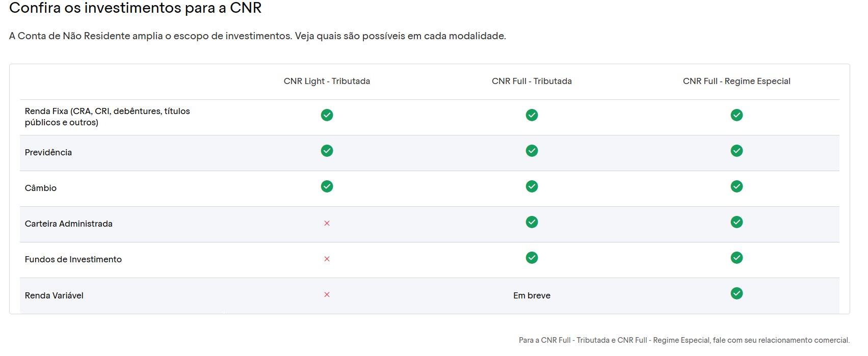Click the Em breve label for Renda Variável
Viewport: 868px width, 356px height.
tap(532, 295)
